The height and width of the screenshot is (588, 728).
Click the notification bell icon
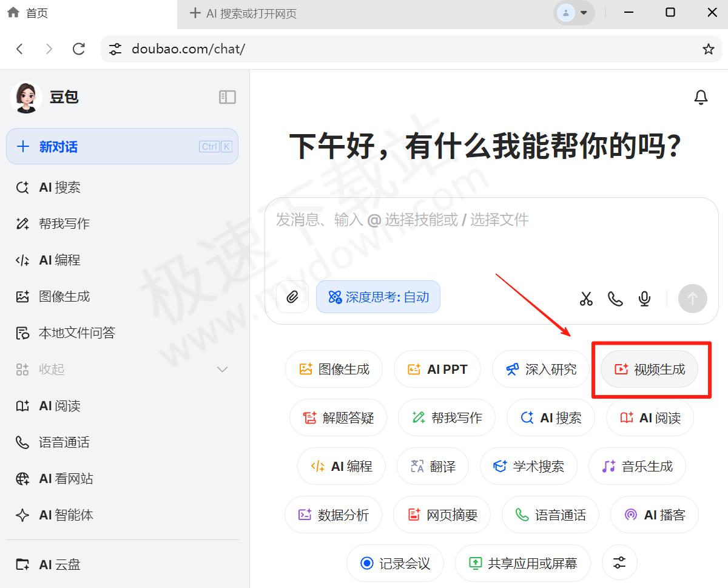[701, 97]
